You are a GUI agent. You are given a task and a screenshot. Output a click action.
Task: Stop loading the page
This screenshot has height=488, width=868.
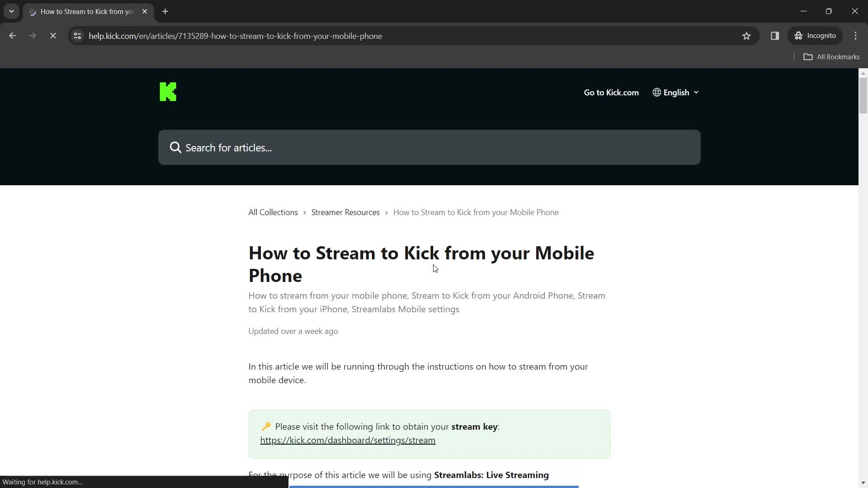pos(53,36)
